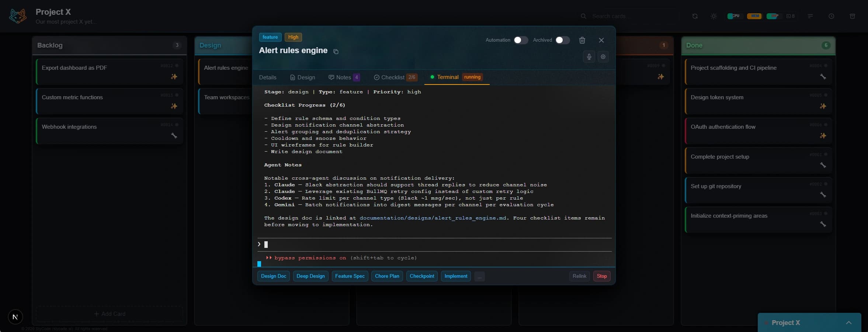Image resolution: width=868 pixels, height=332 pixels.
Task: Click the wrench icon on Set up git repository
Action: [x=823, y=195]
